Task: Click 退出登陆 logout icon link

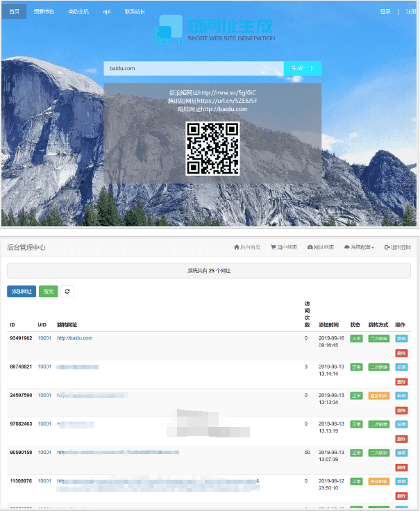Action: [397, 247]
